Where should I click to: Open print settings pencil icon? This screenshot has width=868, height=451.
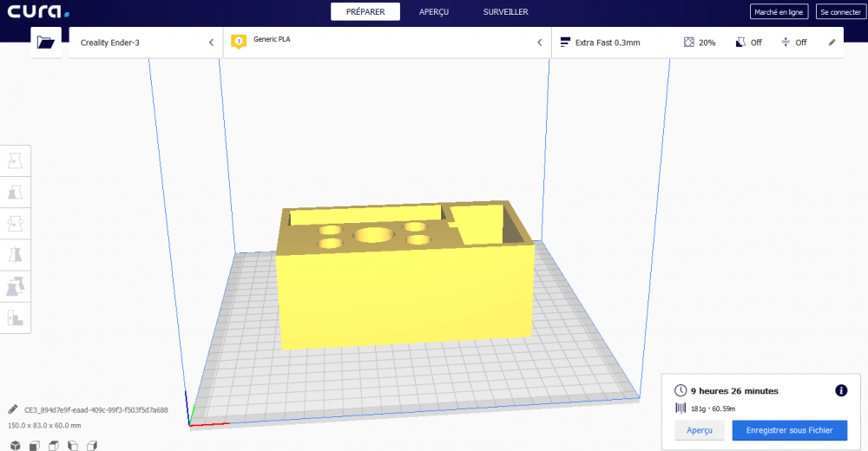pos(832,42)
